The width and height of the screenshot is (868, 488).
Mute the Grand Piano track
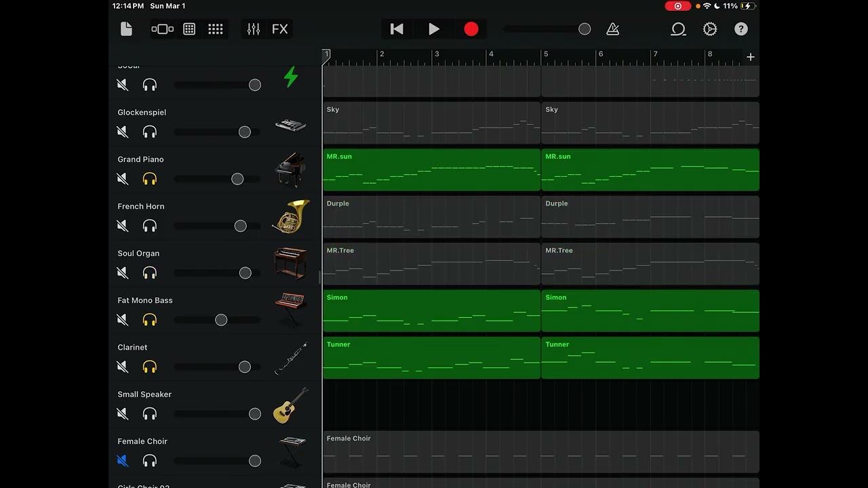[x=123, y=179]
